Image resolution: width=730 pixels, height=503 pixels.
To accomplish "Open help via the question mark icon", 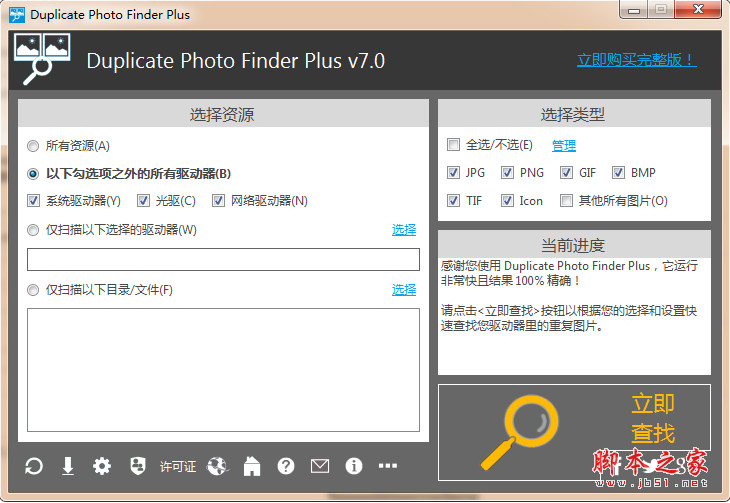I will click(x=286, y=466).
